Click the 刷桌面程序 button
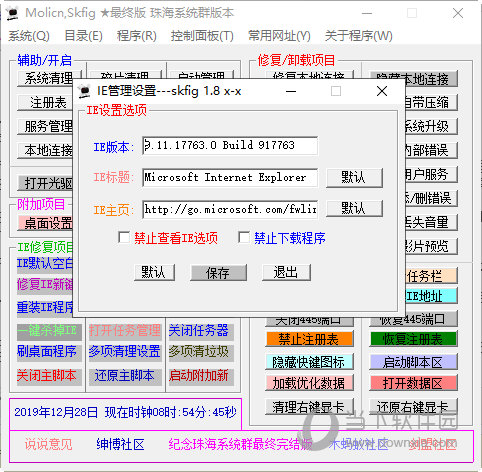 [x=49, y=352]
